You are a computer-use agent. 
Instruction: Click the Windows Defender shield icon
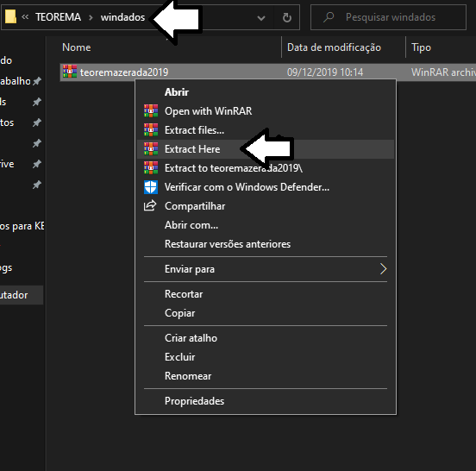(x=151, y=187)
